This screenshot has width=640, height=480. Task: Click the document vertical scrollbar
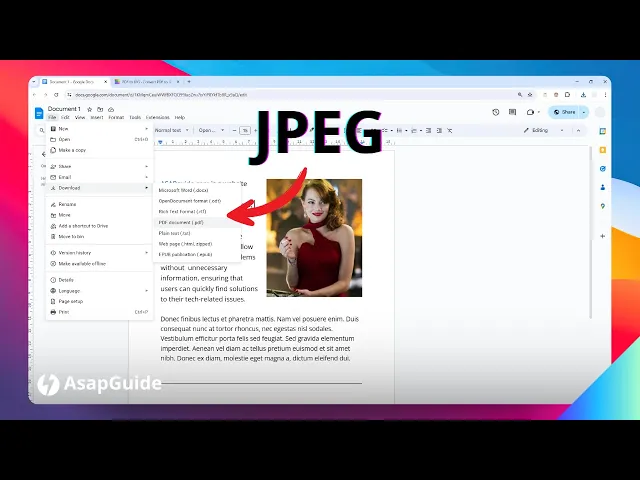tap(590, 232)
